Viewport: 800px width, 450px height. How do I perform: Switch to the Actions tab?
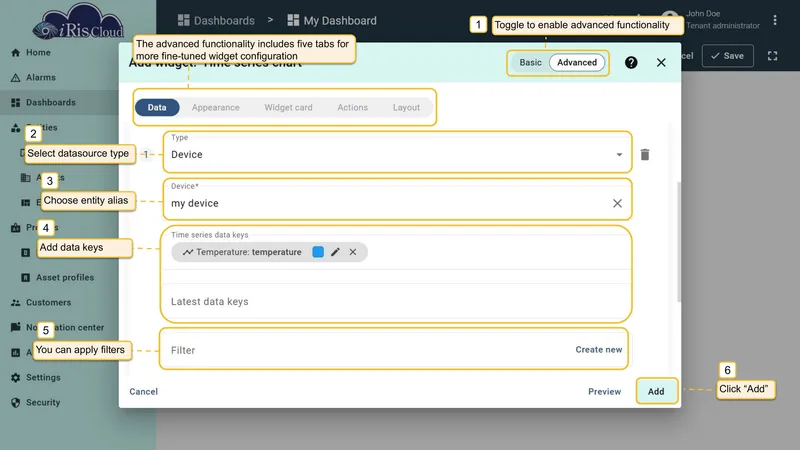click(353, 108)
